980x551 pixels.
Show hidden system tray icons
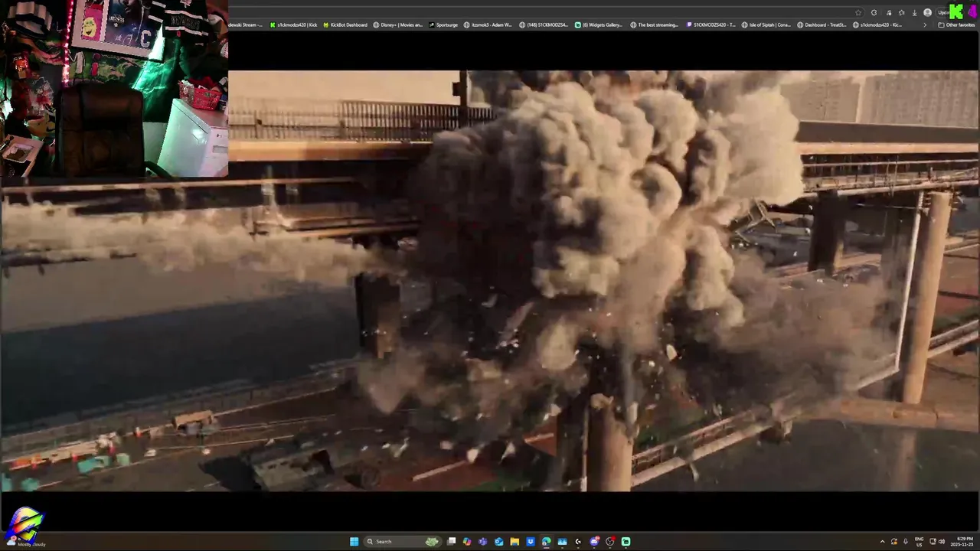coord(883,542)
